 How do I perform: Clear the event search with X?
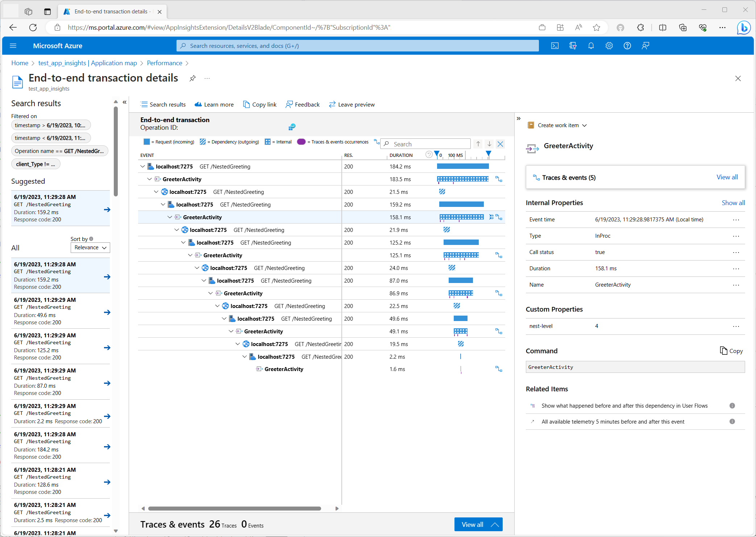[500, 144]
